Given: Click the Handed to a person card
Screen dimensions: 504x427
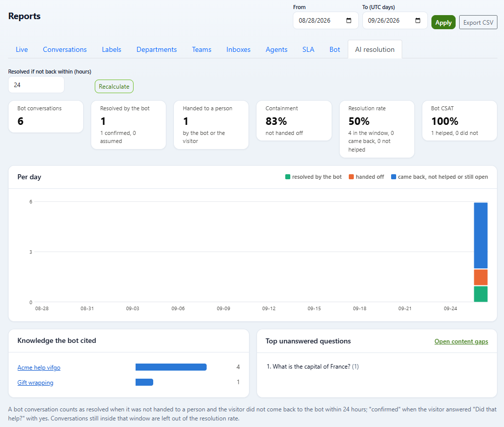Looking at the screenshot, I should [x=211, y=125].
